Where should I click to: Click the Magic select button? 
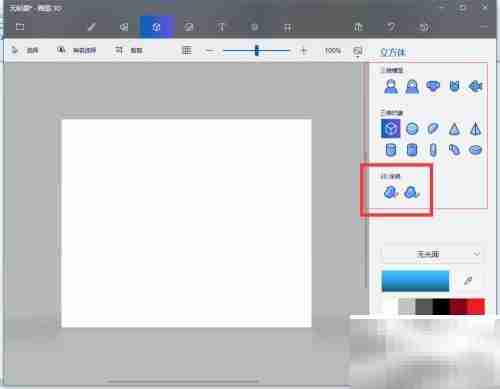click(77, 51)
